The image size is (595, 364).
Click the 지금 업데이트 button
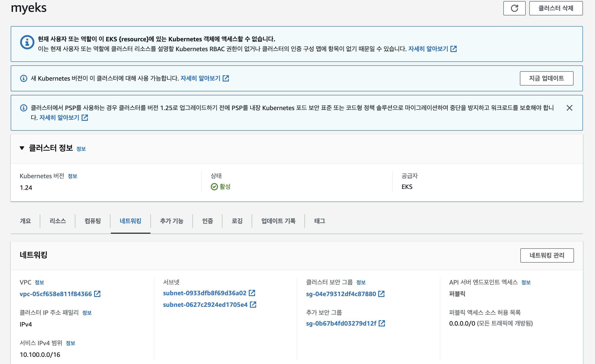[x=546, y=78]
